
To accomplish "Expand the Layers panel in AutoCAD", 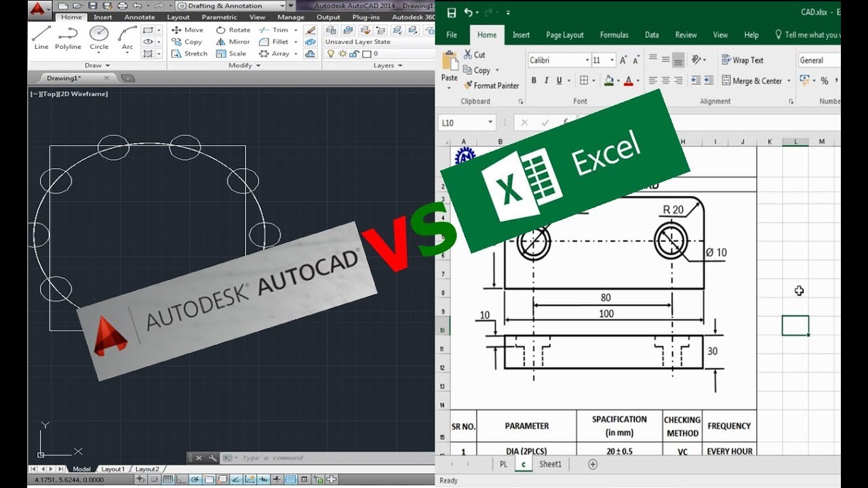I will 388,66.
